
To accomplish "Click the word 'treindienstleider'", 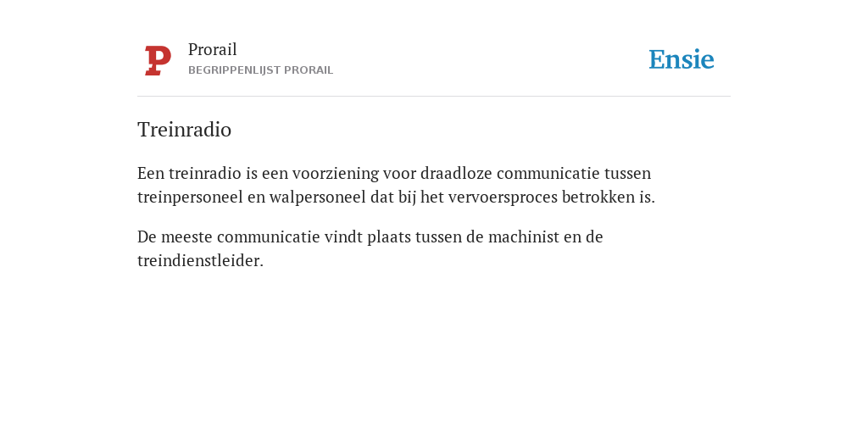I will [x=198, y=260].
